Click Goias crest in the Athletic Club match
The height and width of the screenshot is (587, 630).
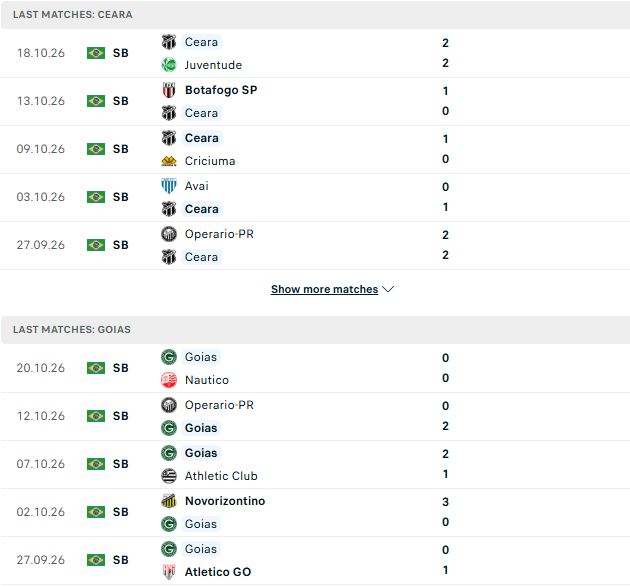(x=169, y=453)
